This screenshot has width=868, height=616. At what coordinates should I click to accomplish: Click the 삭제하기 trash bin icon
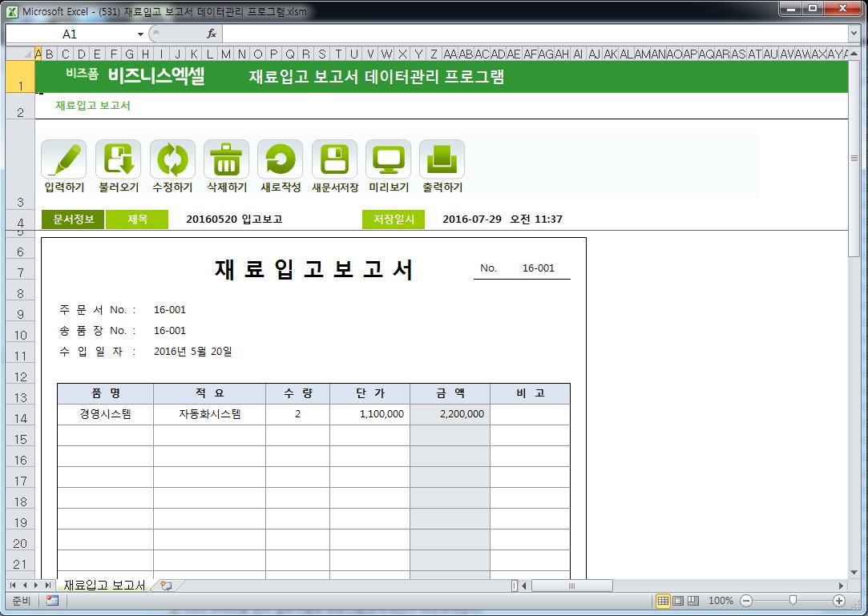pos(226,159)
